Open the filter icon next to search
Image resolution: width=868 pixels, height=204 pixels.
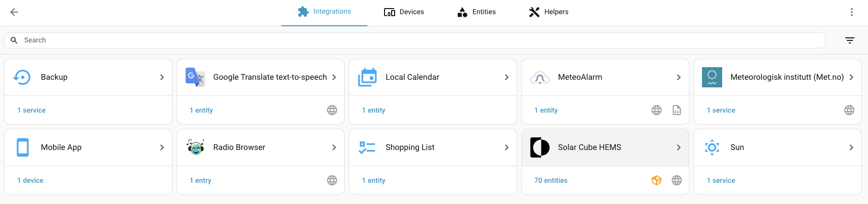tap(850, 40)
